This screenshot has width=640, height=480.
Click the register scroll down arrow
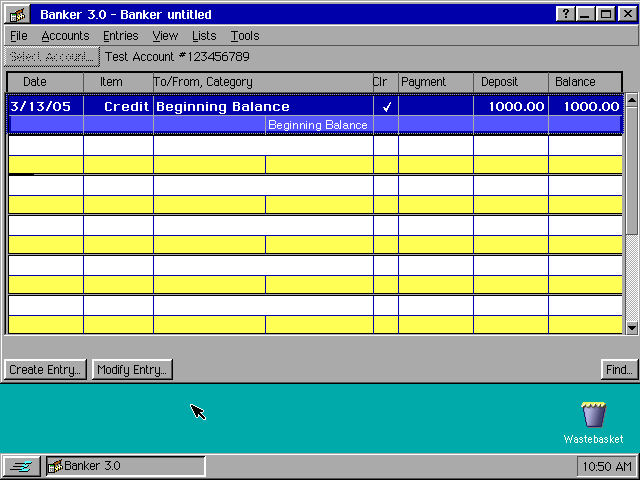click(x=631, y=327)
